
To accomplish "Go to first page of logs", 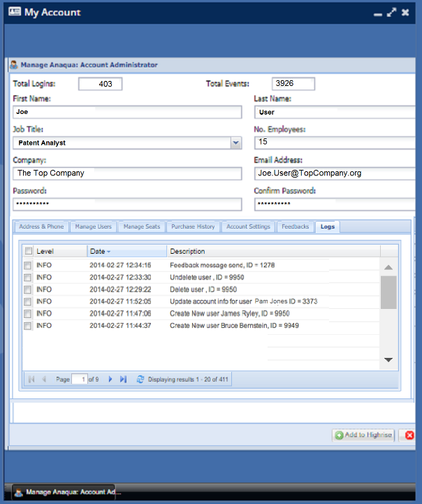I will tap(31, 380).
